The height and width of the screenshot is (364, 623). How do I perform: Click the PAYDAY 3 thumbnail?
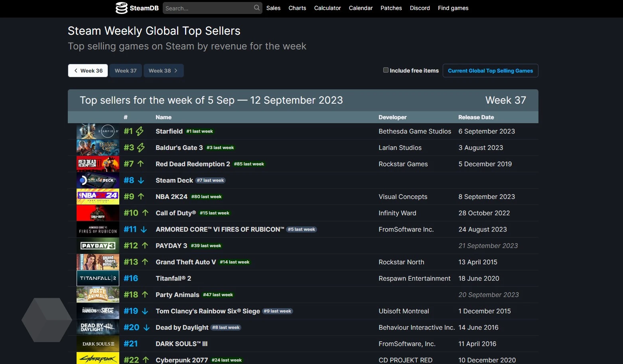click(x=98, y=246)
